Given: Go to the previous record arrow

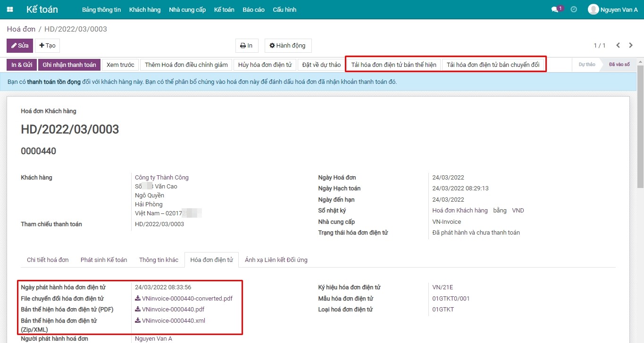Looking at the screenshot, I should [x=618, y=46].
